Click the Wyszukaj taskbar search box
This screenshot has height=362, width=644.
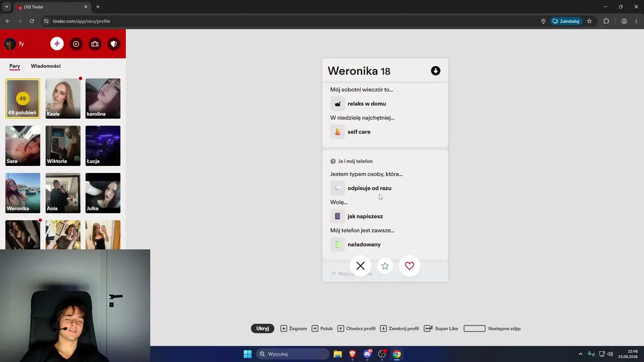click(293, 354)
